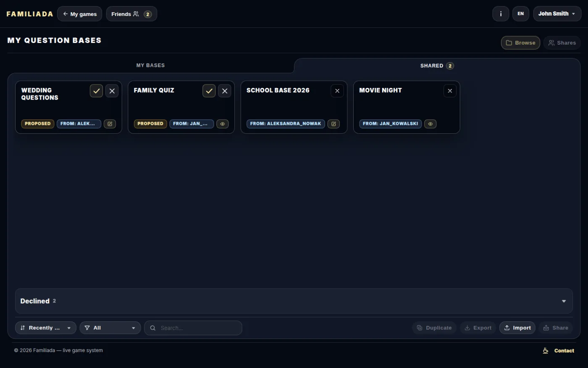This screenshot has width=588, height=368.
Task: Click the FROM: JAN_KOWALSKI tag on Movie Night
Action: click(x=391, y=124)
